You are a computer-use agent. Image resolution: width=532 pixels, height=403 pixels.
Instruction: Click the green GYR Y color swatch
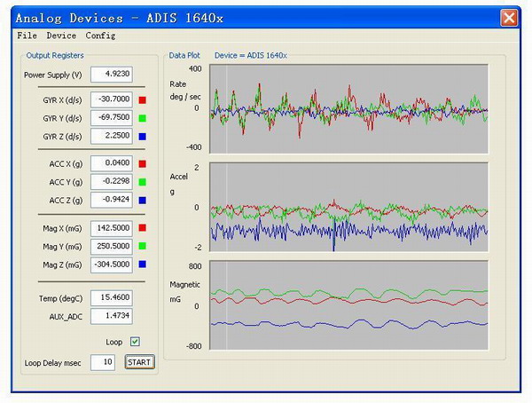143,118
